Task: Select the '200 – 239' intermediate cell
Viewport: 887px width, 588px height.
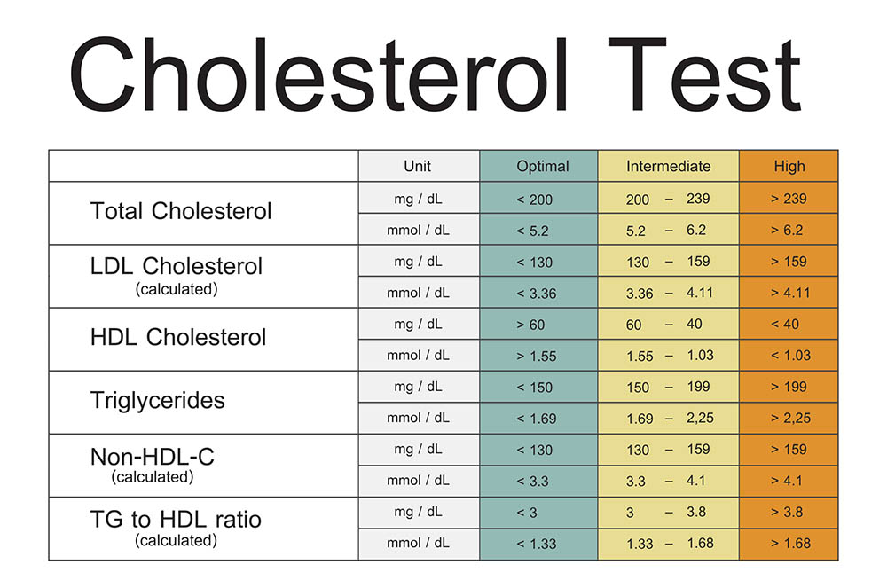Action: tap(668, 200)
